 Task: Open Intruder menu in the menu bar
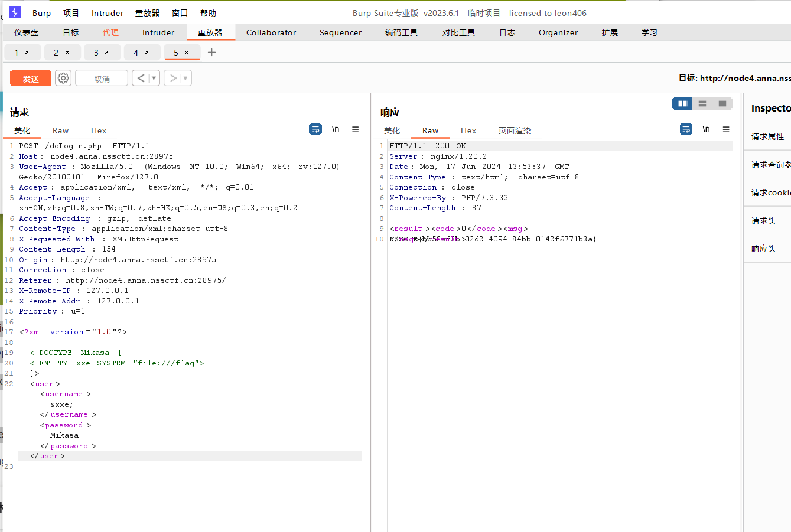[x=108, y=13]
